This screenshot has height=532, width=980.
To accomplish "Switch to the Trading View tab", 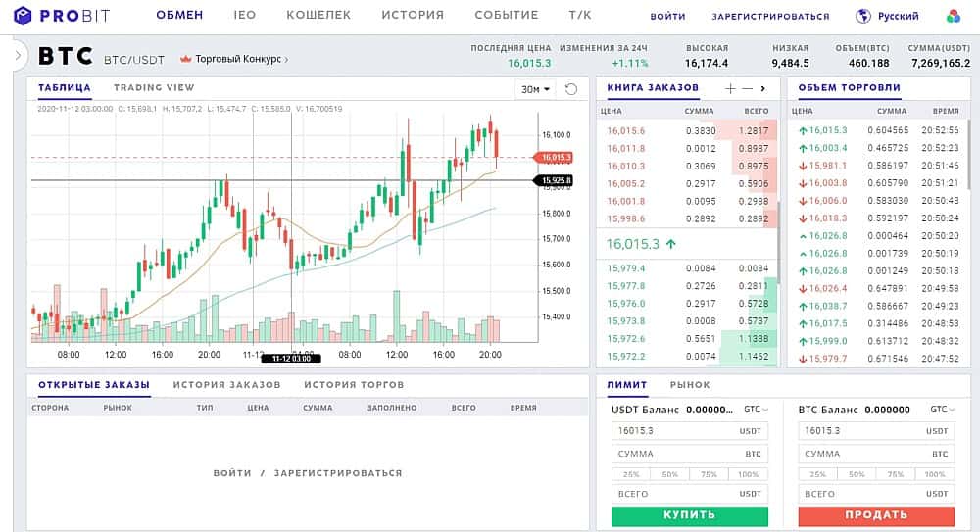I will tap(154, 88).
